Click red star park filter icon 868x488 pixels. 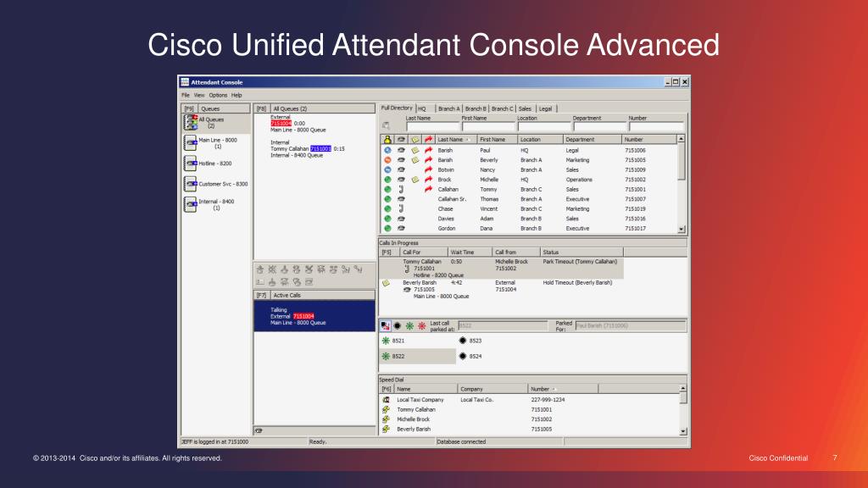pos(422,326)
